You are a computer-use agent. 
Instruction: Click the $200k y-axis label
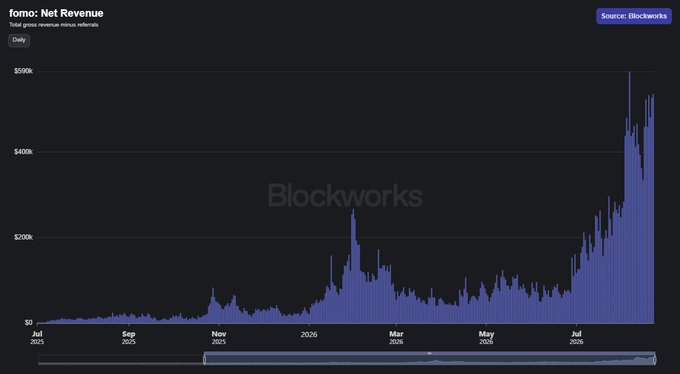tap(23, 237)
